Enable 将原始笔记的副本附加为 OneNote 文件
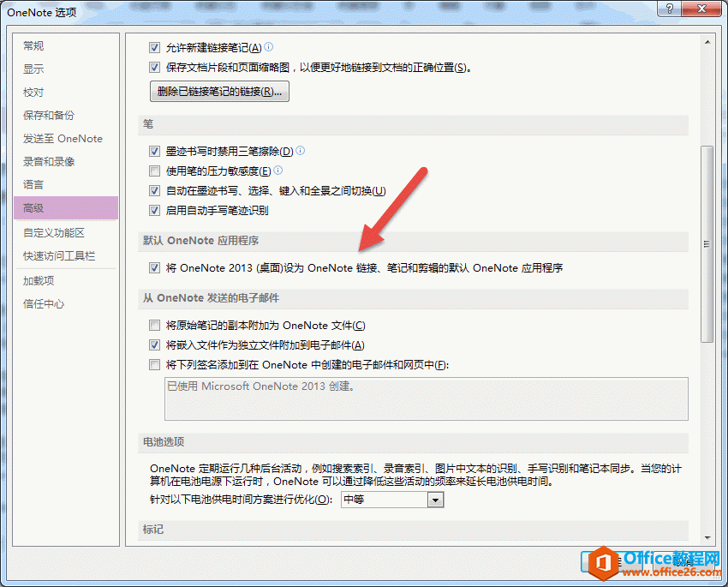 pos(154,325)
